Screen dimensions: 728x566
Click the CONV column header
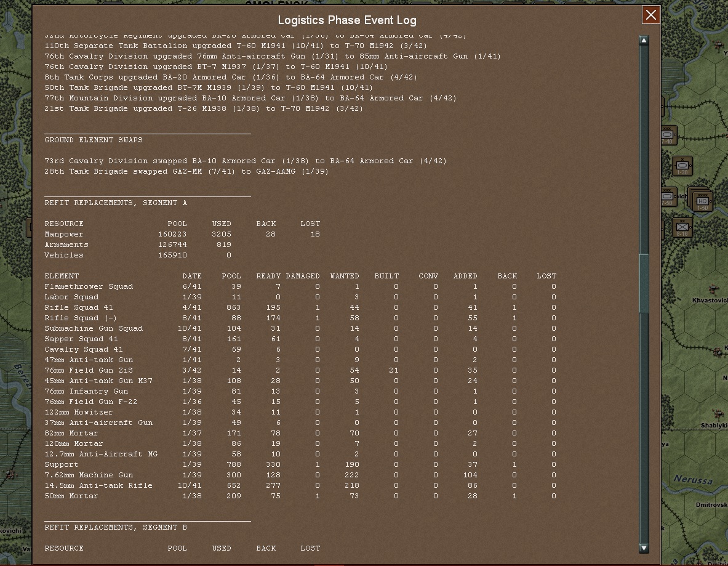tap(428, 276)
